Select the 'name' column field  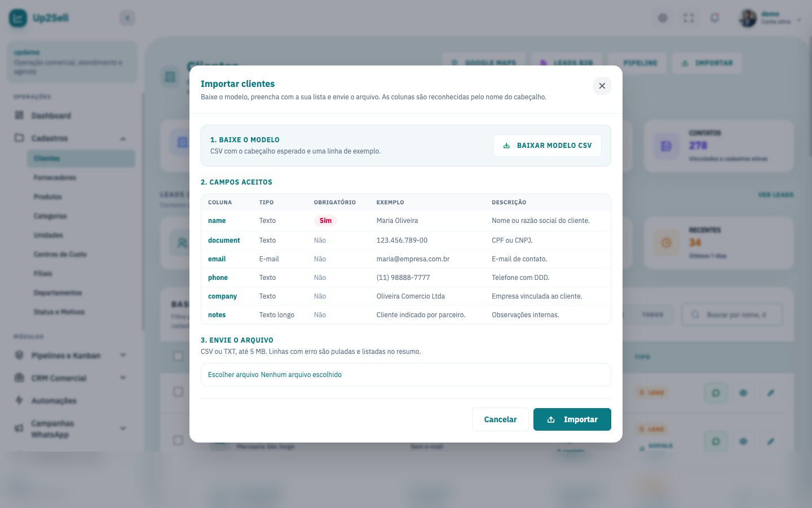click(x=217, y=221)
